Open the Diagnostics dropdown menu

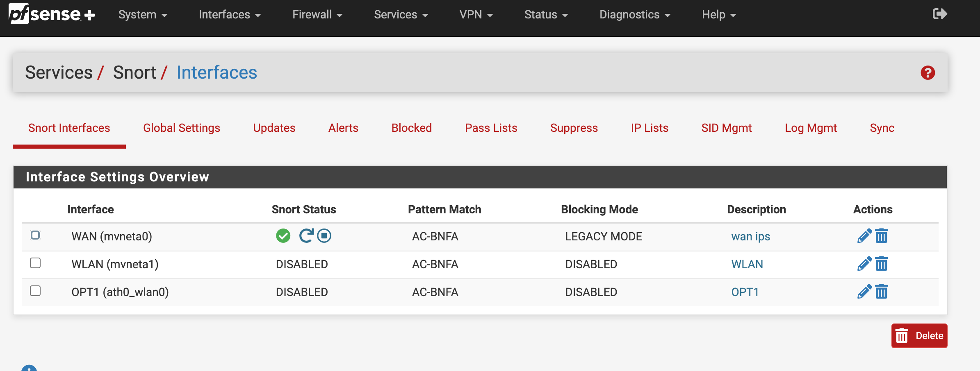pyautogui.click(x=635, y=14)
